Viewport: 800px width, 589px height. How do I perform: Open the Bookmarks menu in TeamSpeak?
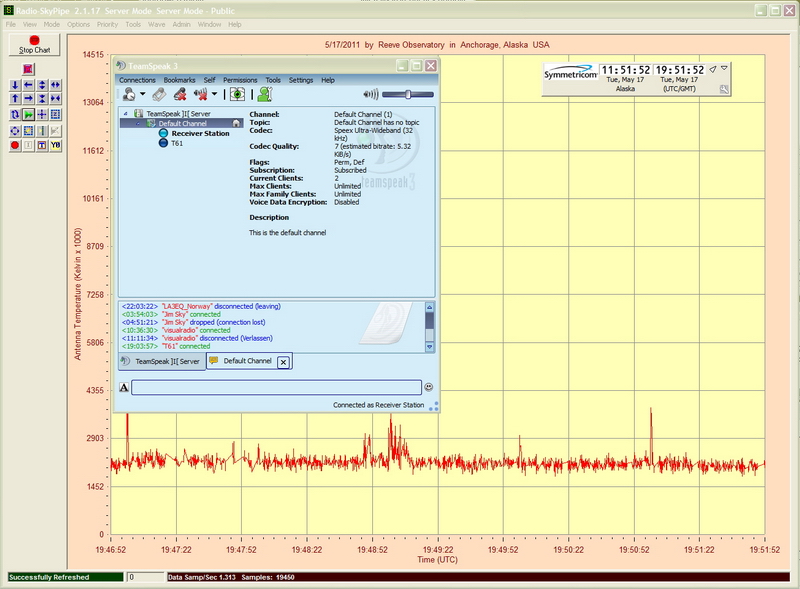tap(180, 80)
